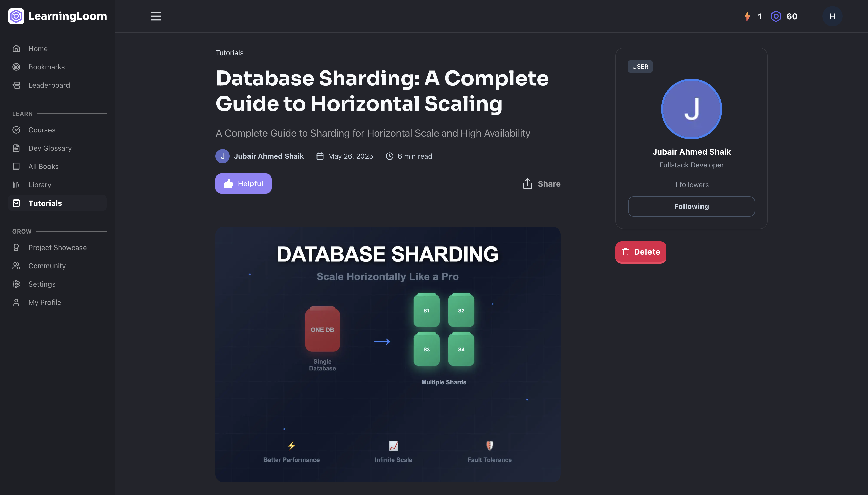Click the Database Sharding cover image

click(x=388, y=354)
